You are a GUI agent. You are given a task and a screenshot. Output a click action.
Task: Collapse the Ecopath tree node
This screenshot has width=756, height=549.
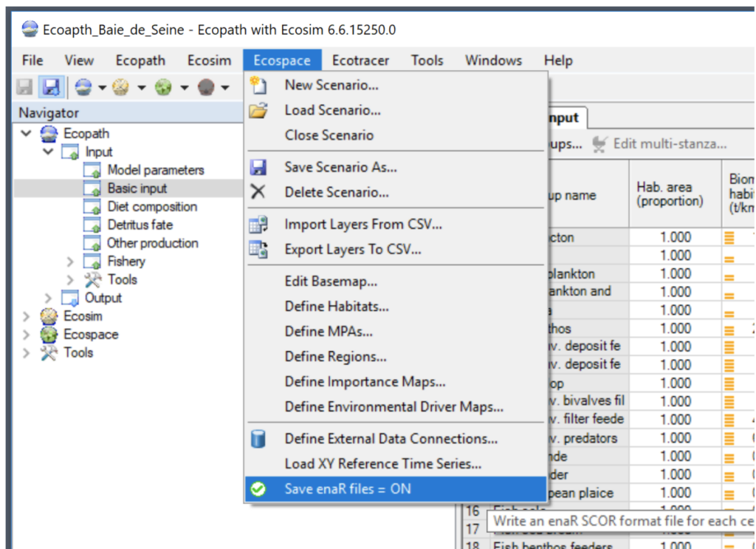click(x=27, y=134)
